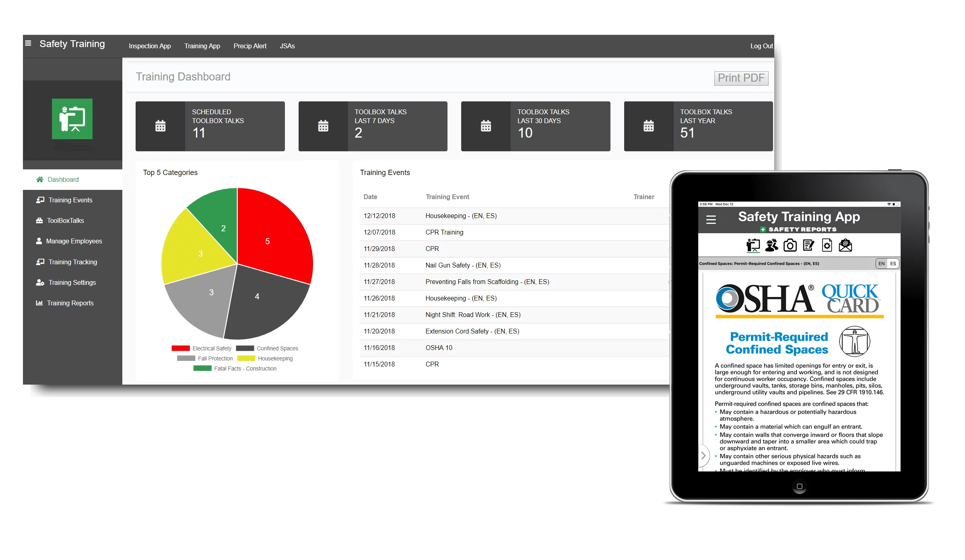Click the Log Out link
The width and height of the screenshot is (965, 560).
pyautogui.click(x=761, y=46)
